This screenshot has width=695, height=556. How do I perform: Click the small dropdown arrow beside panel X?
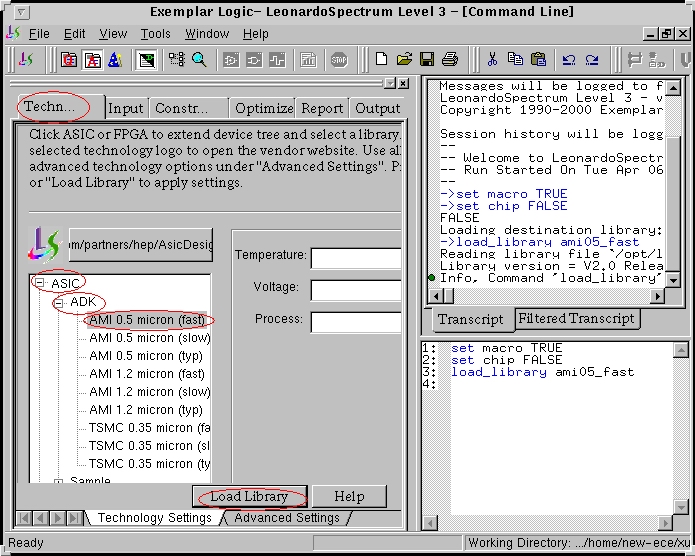click(x=390, y=83)
